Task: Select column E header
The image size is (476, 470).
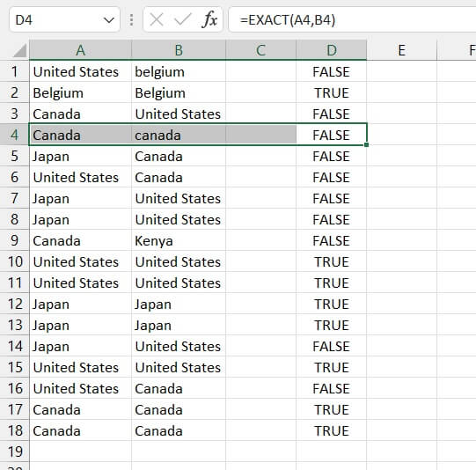Action: click(401, 50)
